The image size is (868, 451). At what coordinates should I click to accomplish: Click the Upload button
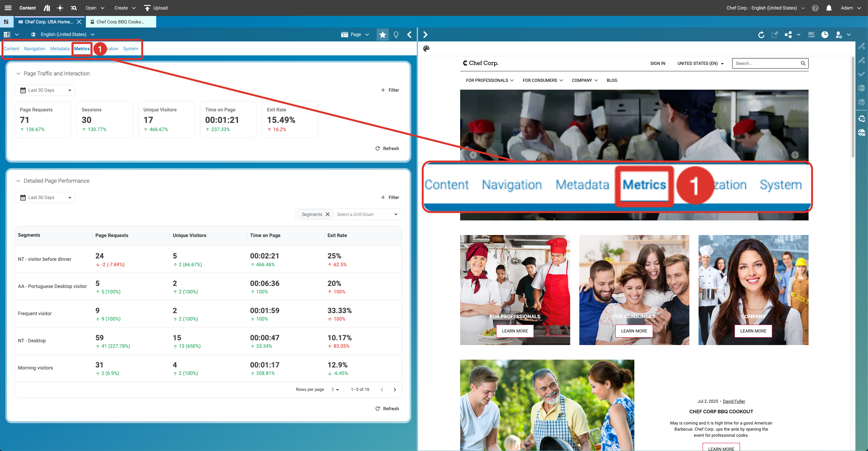pos(156,8)
